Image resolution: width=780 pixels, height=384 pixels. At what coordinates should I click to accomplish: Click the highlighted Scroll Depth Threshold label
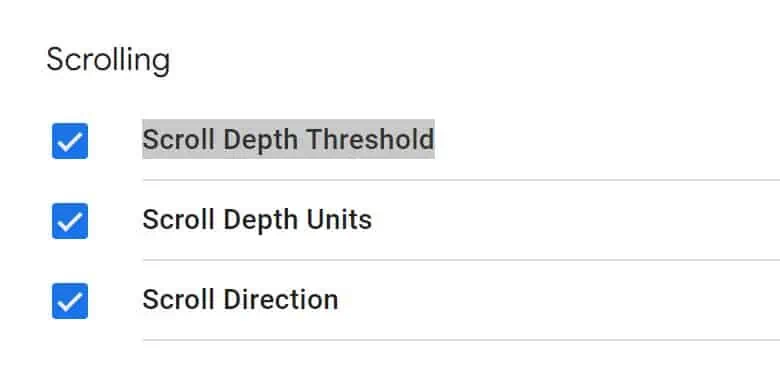coord(289,139)
